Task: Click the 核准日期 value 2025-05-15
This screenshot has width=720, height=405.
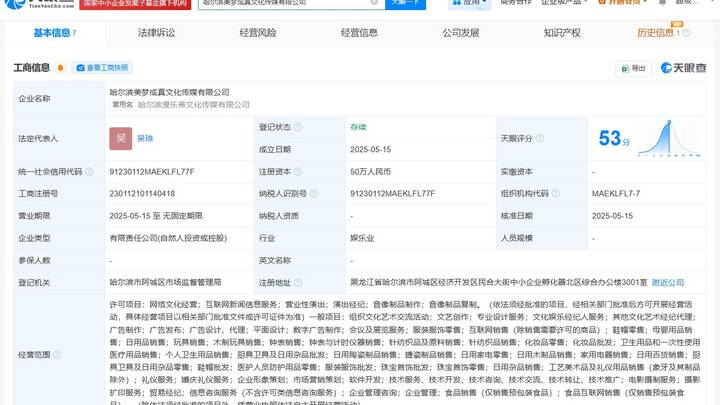Action: (612, 216)
